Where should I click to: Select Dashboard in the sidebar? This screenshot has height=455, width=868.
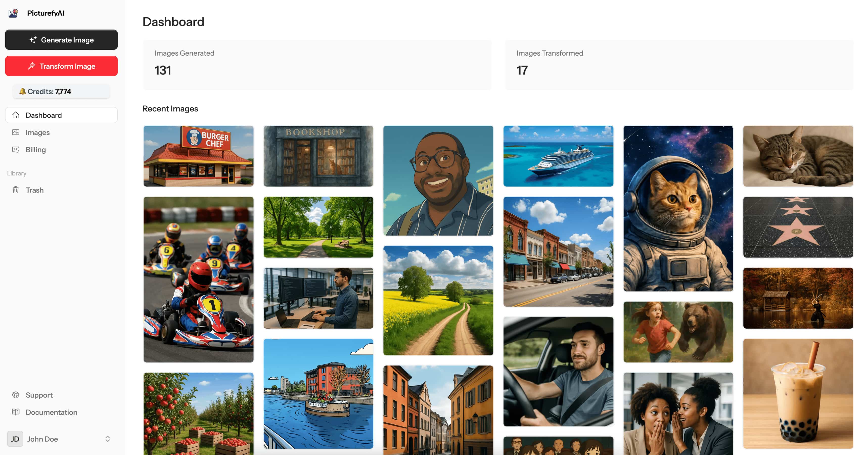[x=44, y=115]
